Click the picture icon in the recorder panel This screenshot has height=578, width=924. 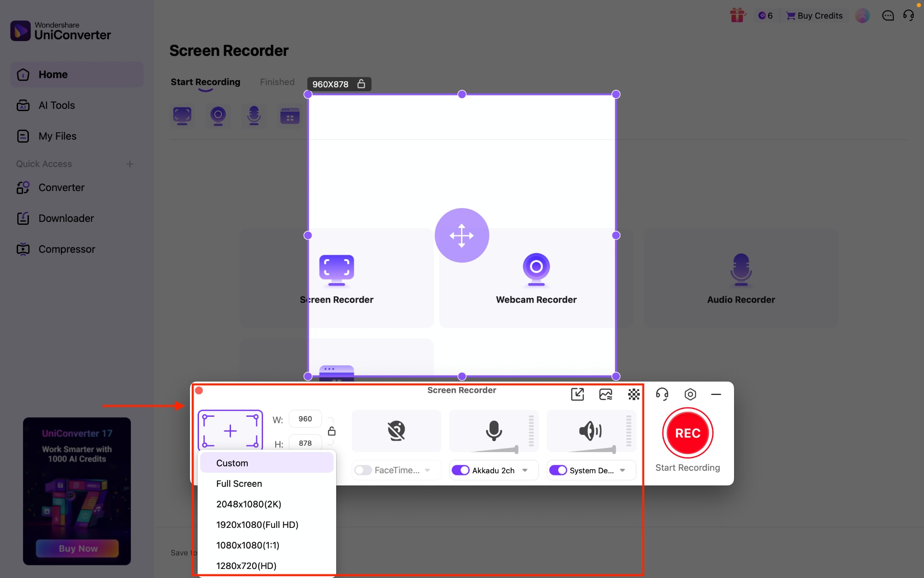click(x=605, y=394)
